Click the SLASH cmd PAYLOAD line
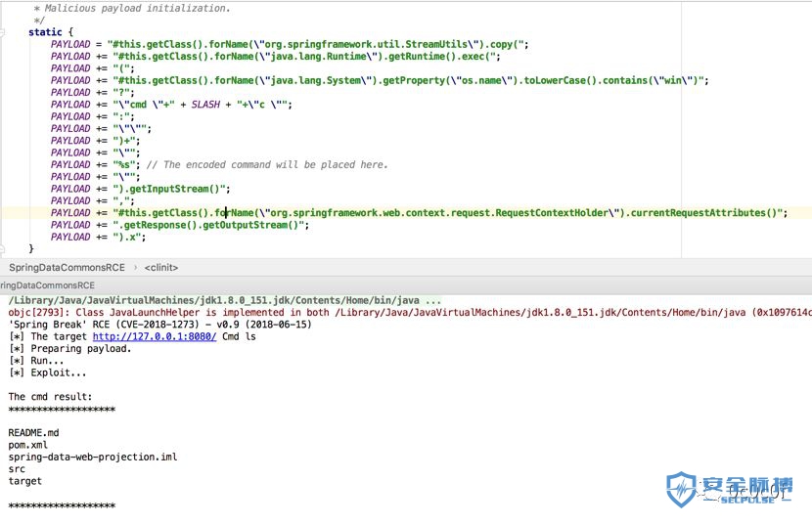Viewport: 812px width, 524px height. coord(171,105)
